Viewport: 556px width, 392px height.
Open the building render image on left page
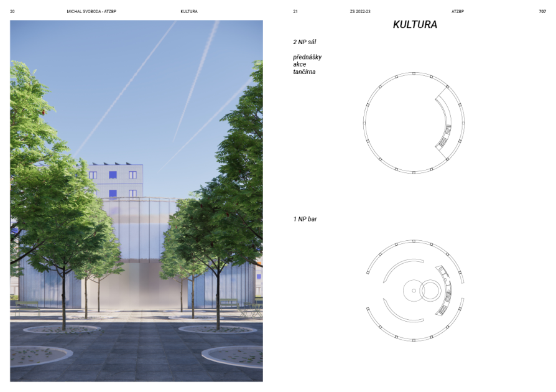click(137, 201)
